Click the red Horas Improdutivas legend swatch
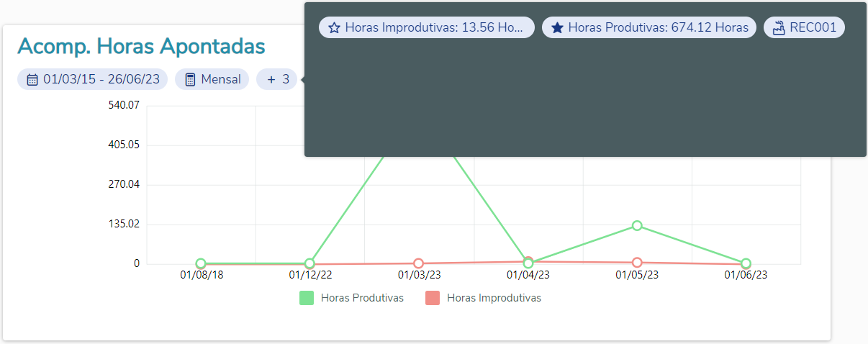Viewport: 868px width, 344px height. 433,298
